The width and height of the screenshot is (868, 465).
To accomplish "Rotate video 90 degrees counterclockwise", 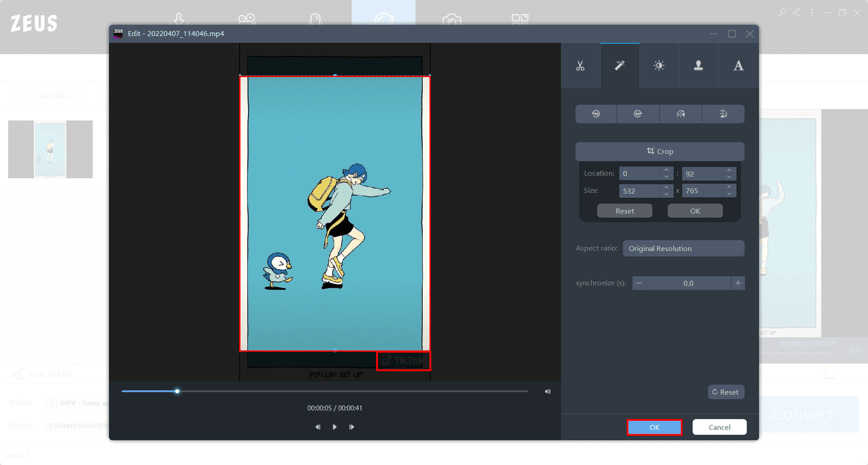I will (596, 114).
